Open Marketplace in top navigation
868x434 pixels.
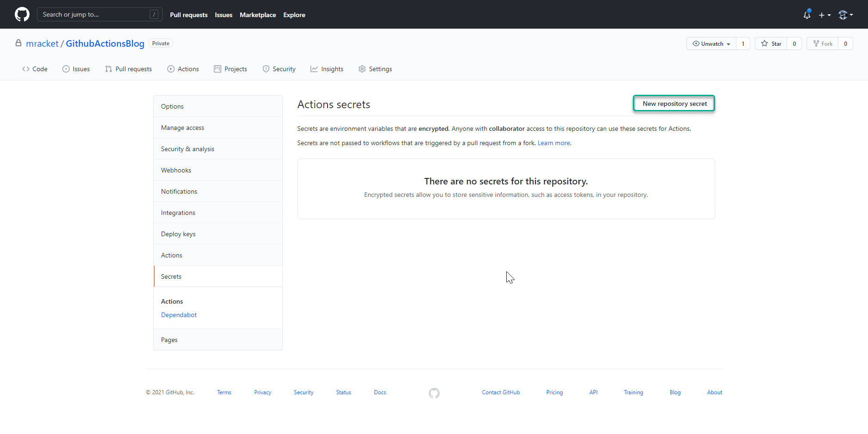tap(258, 15)
